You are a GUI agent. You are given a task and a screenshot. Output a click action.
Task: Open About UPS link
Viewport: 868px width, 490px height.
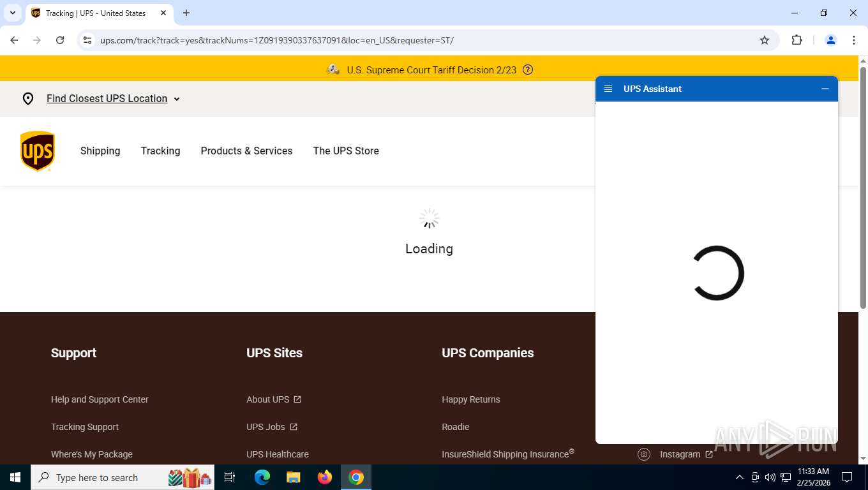point(268,399)
